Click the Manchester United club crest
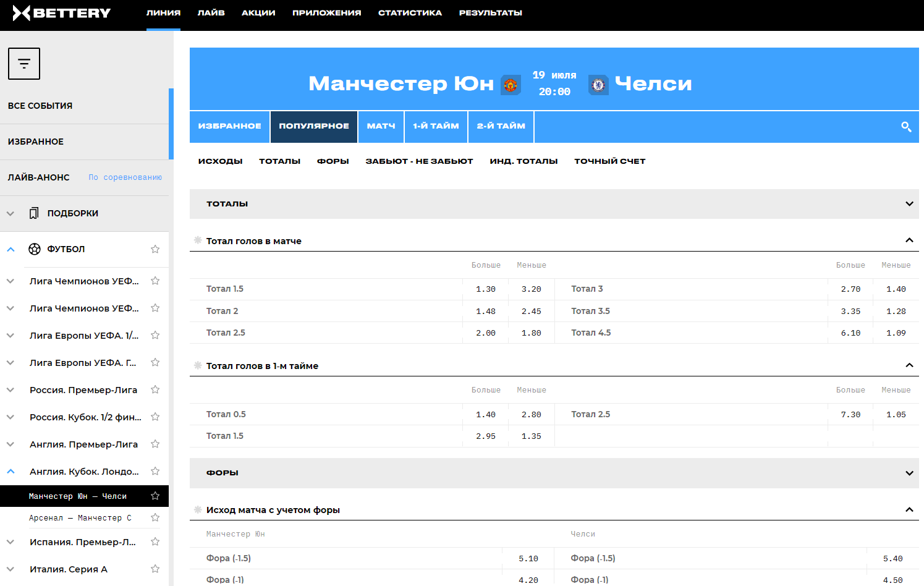Screen dimensions: 924x586 [x=511, y=85]
